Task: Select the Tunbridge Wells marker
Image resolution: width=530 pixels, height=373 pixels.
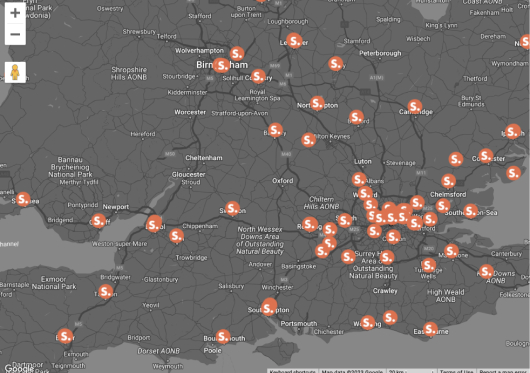Action: point(429,265)
